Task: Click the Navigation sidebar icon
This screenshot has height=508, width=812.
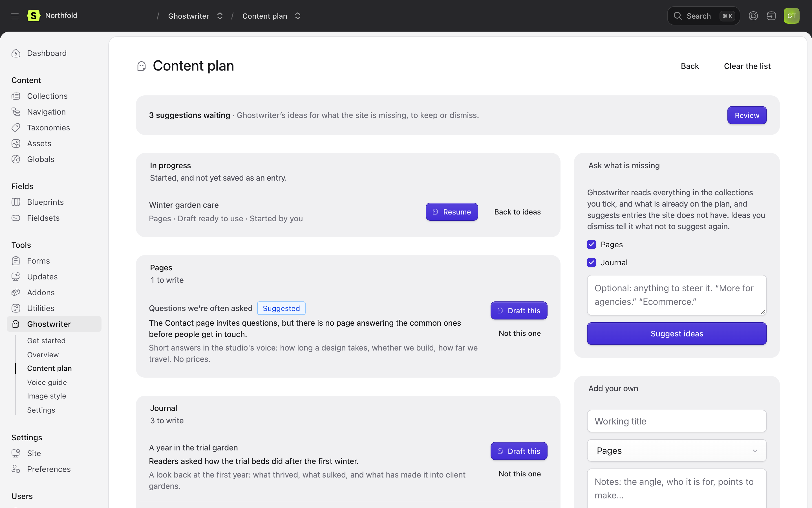Action: [x=16, y=112]
